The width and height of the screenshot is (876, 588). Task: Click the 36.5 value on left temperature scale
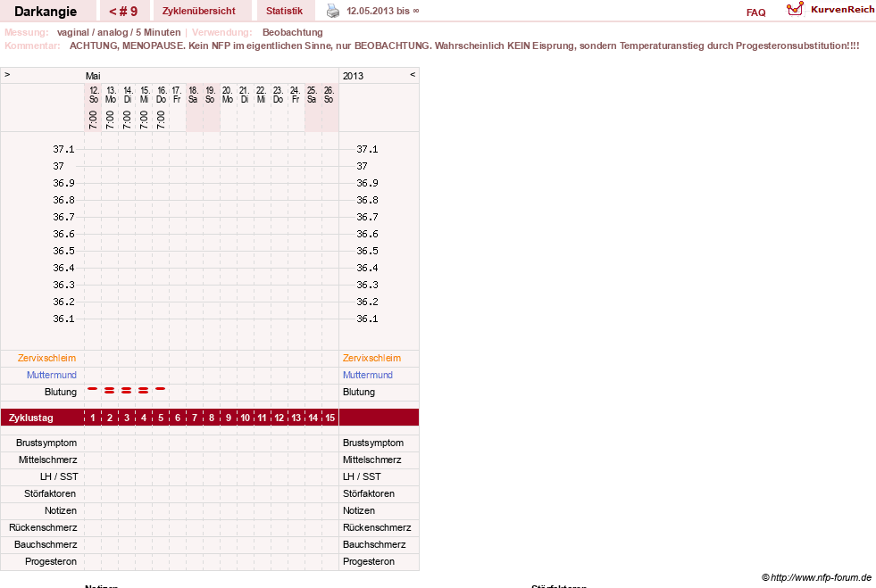(63, 251)
